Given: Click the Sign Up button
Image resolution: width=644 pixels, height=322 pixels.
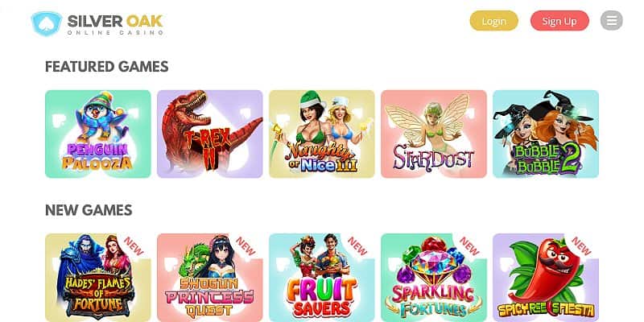Looking at the screenshot, I should point(559,21).
